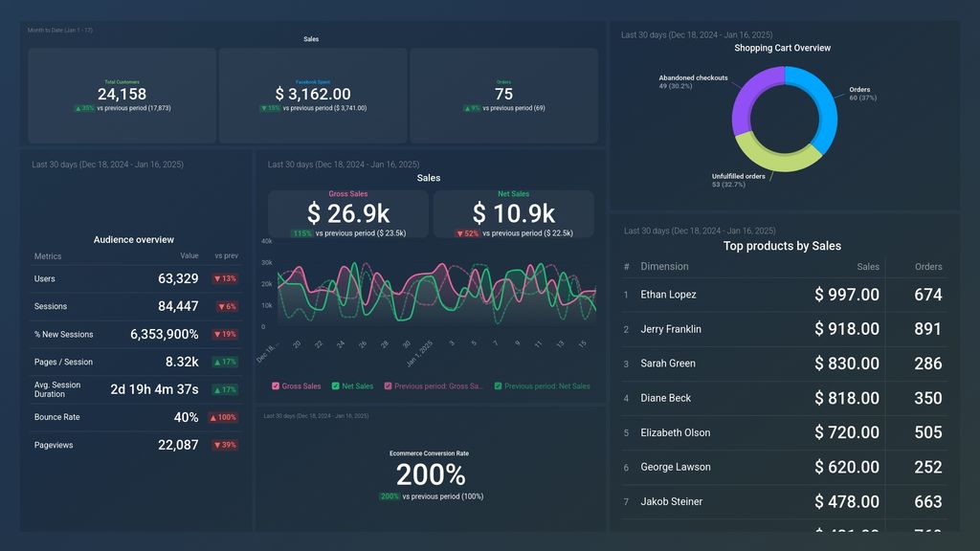The image size is (980, 551).
Task: Click the Net Sales $ 10.9k figure
Action: coord(514,213)
